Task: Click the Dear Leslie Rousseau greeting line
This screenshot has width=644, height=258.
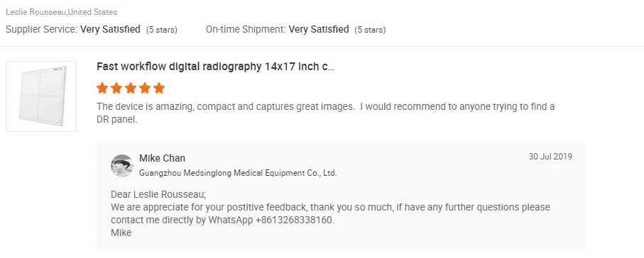Action: (158, 194)
